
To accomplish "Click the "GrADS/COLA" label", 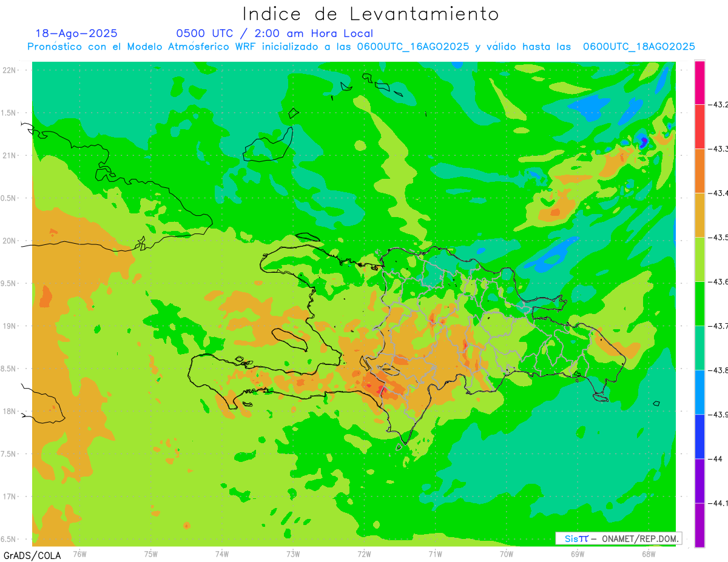I will (32, 555).
